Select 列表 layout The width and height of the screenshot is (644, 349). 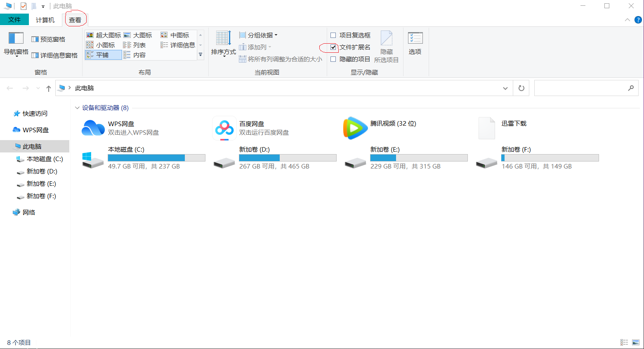134,45
